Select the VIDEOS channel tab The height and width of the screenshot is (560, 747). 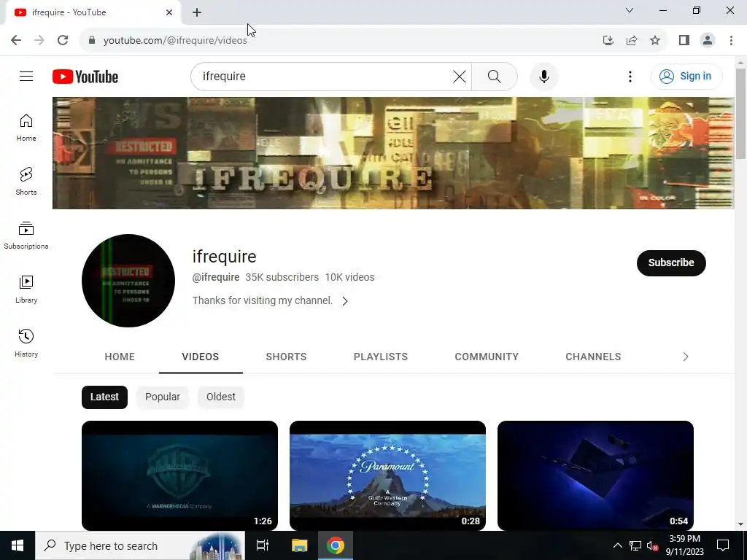201,357
